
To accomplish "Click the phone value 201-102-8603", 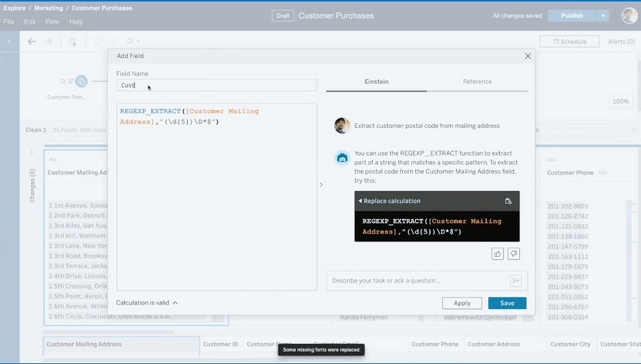I will pyautogui.click(x=568, y=206).
